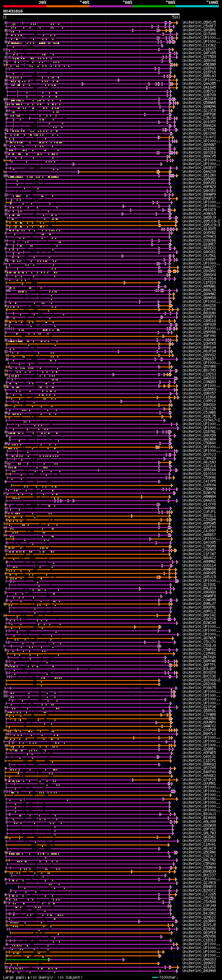Click the UniRef100_B9H3S0 label

click(x=199, y=405)
